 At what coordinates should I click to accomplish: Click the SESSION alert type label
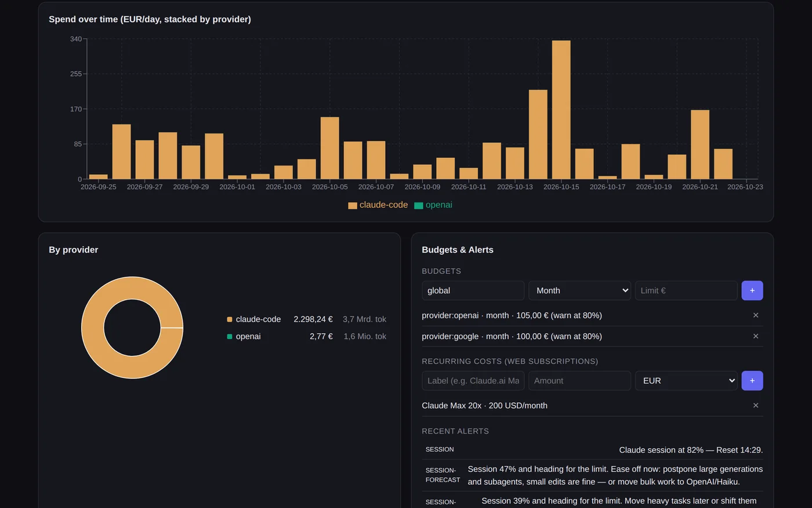coord(440,449)
